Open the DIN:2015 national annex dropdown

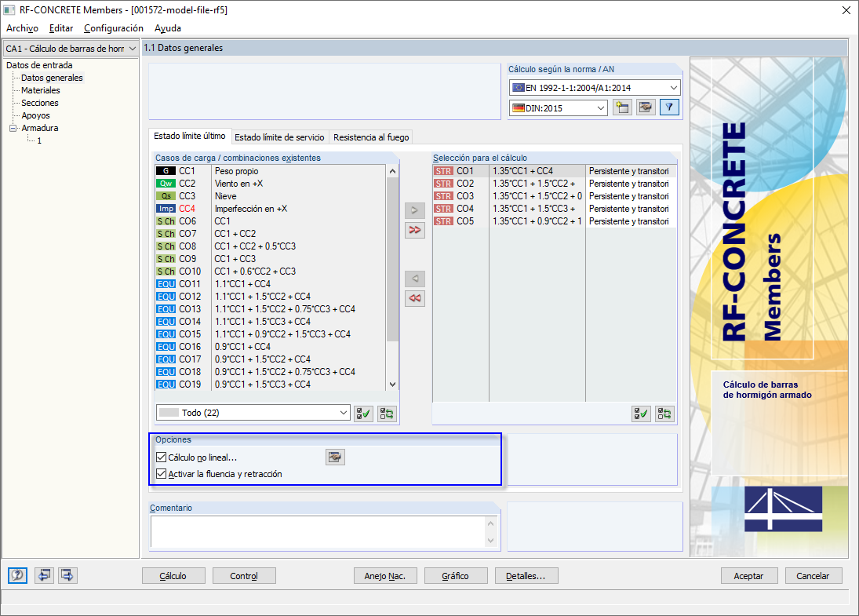point(559,108)
